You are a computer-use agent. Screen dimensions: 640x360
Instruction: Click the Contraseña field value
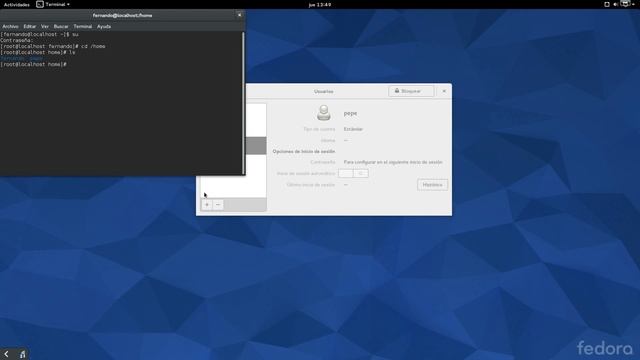click(x=393, y=162)
